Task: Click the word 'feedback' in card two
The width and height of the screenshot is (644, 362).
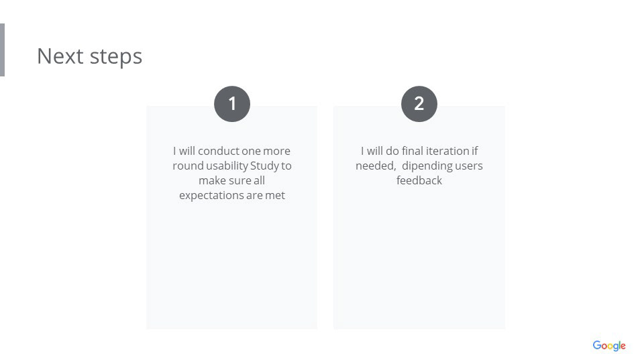Action: (x=419, y=180)
